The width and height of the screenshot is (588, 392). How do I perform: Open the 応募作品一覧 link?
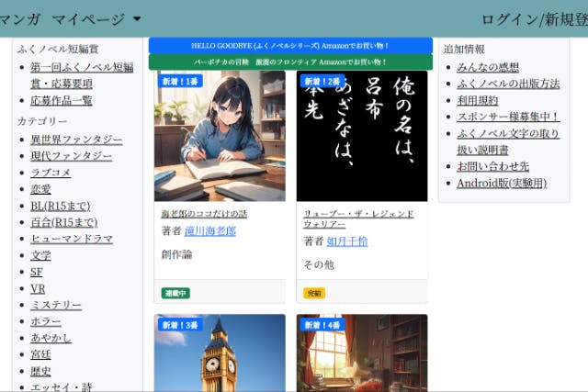62,101
